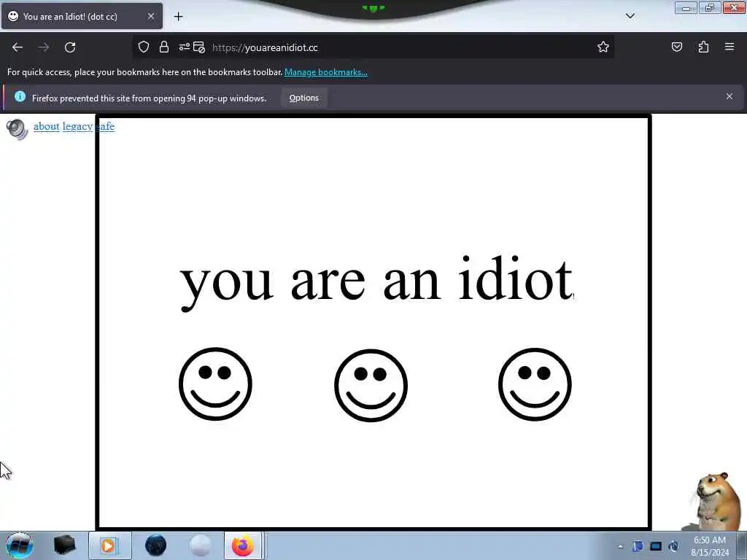Image resolution: width=747 pixels, height=560 pixels.
Task: Click the blocked pop-up icon in address bar
Action: 199,47
